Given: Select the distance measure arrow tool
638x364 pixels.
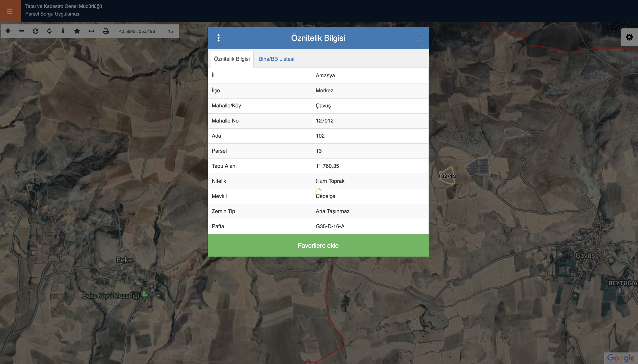Looking at the screenshot, I should pyautogui.click(x=91, y=31).
